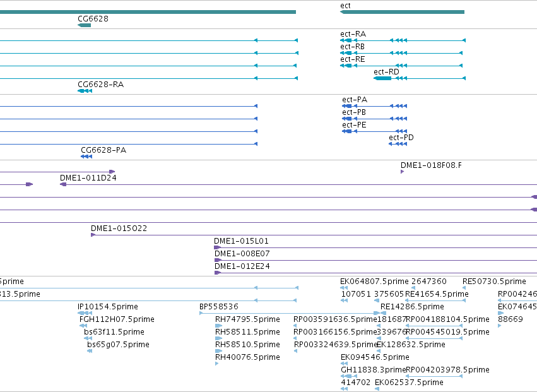Select feature DME1-018F08.F
The image size is (537, 392).
[431, 165]
